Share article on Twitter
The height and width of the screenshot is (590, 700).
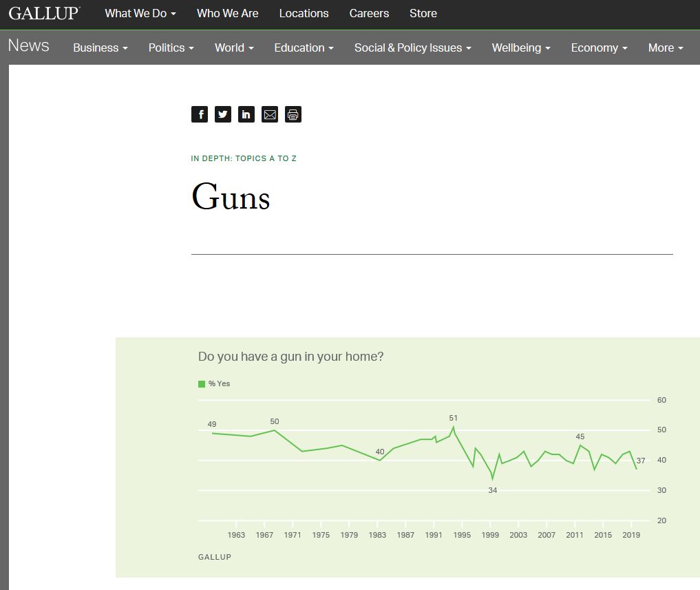[x=223, y=114]
